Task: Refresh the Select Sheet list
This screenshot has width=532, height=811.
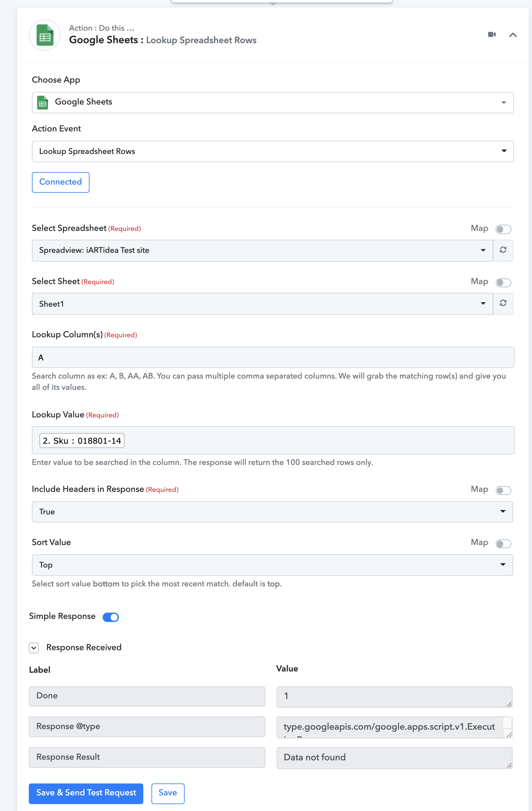Action: pyautogui.click(x=503, y=303)
